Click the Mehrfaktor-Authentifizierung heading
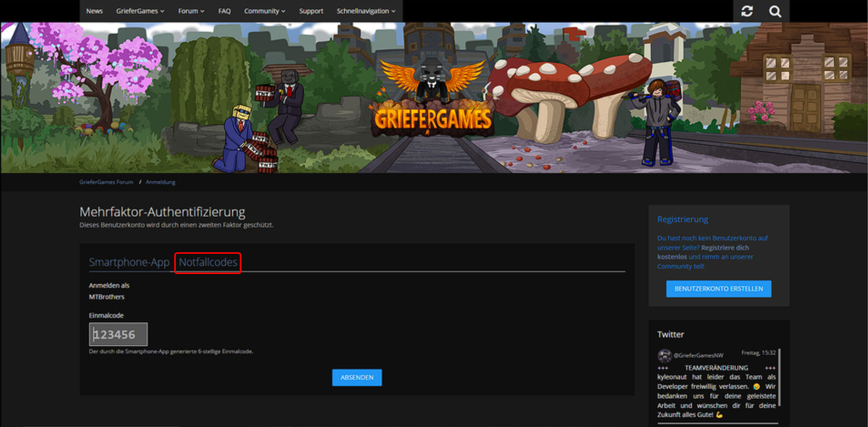The image size is (868, 427). pos(162,212)
